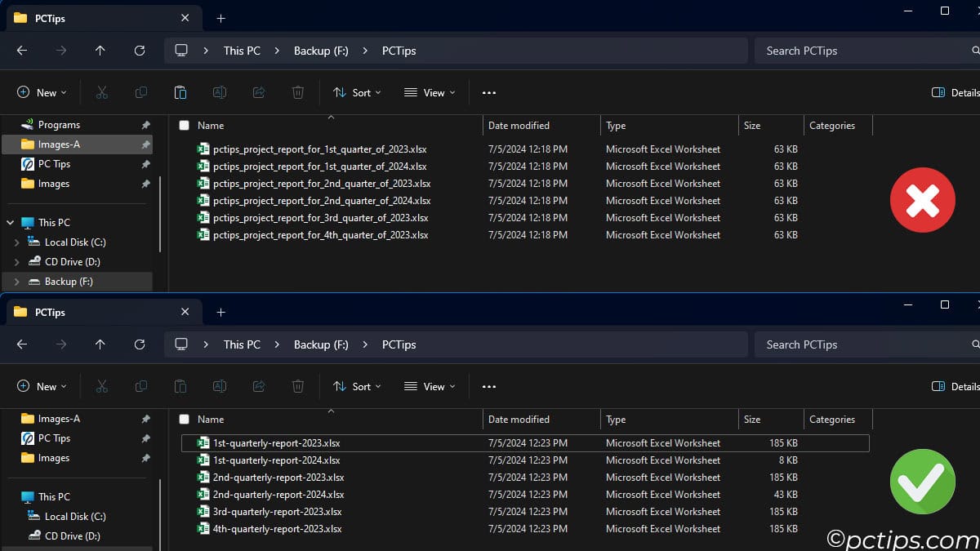The image size is (980, 551).
Task: Open the See more ellipsis menu
Action: [488, 92]
